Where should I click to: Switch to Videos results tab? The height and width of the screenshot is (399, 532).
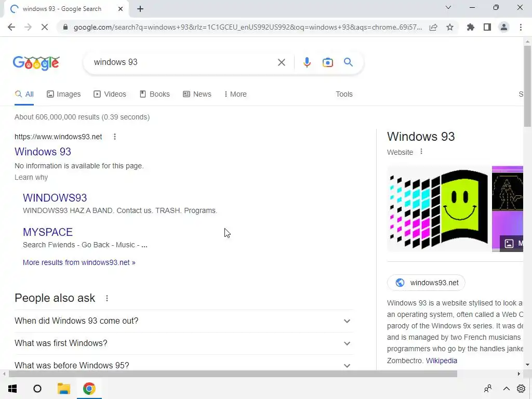(x=110, y=95)
